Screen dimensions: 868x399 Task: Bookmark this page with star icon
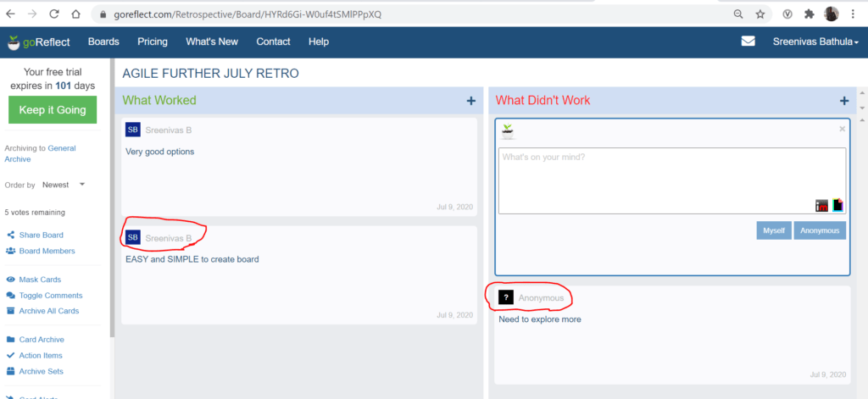[760, 14]
